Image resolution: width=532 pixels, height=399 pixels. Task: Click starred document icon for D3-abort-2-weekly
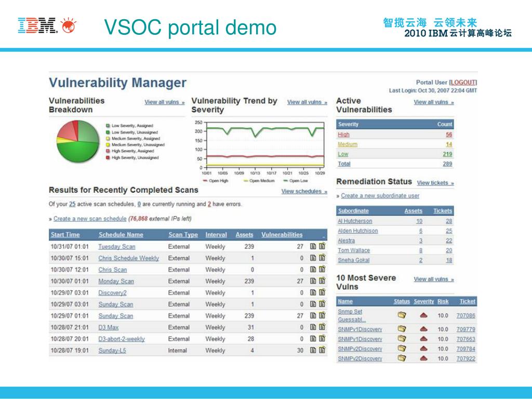pyautogui.click(x=322, y=338)
